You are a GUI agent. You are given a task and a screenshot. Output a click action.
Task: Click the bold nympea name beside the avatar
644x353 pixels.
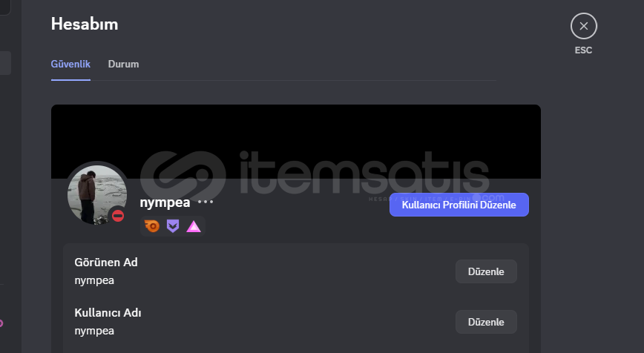[165, 202]
